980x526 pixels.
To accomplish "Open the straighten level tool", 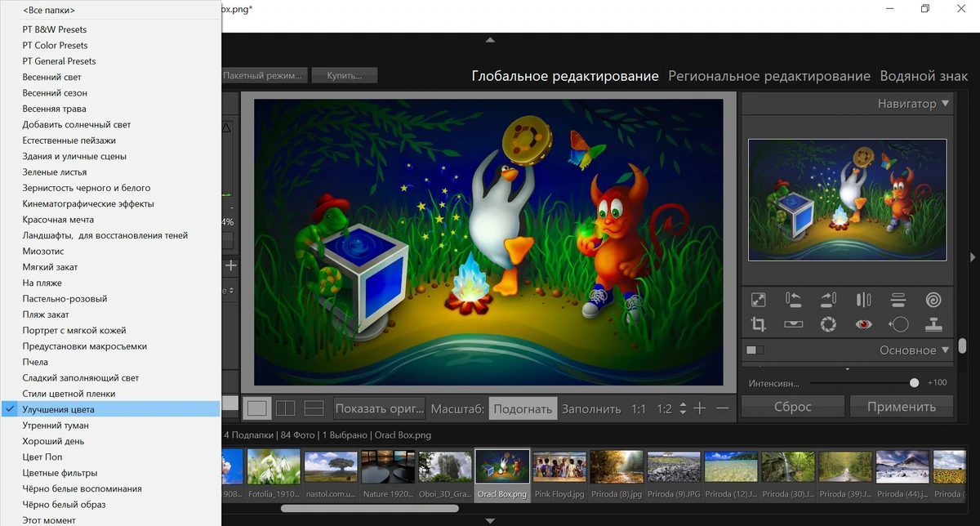I will click(793, 324).
